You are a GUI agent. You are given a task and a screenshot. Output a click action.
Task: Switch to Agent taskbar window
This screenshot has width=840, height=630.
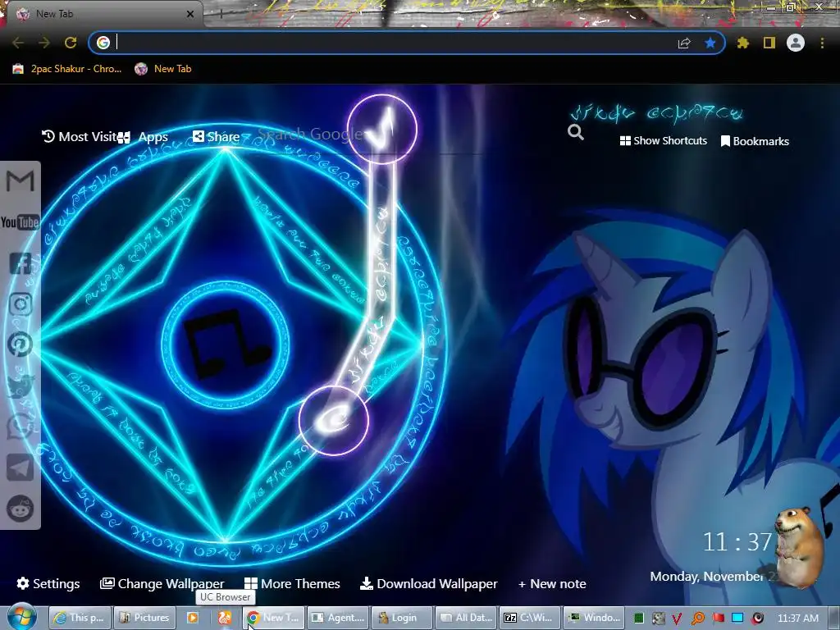(x=337, y=618)
